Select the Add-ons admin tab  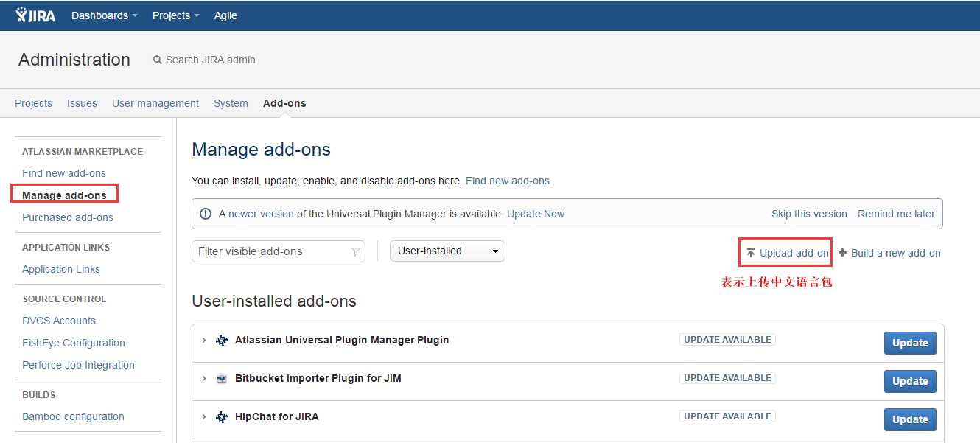[x=284, y=103]
